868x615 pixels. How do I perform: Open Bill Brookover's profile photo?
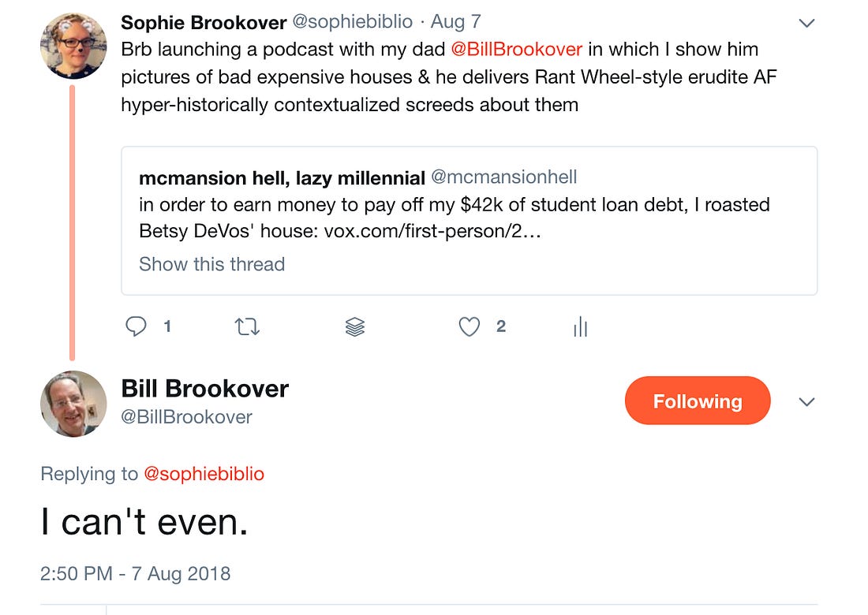pos(73,404)
